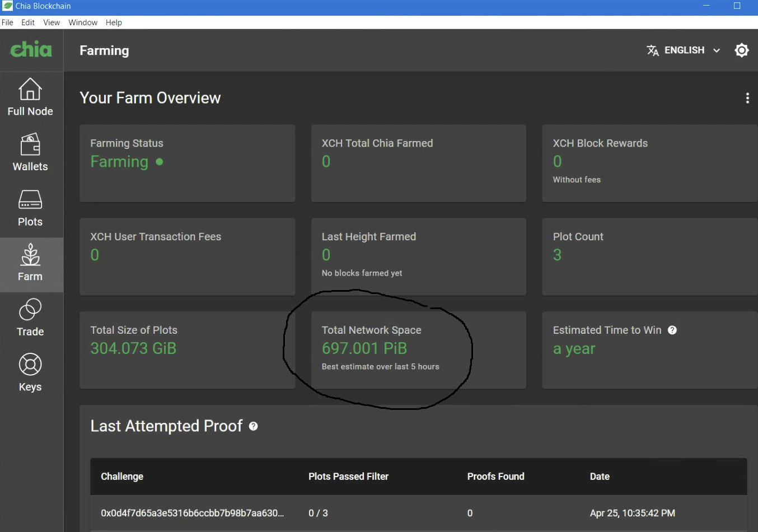This screenshot has width=758, height=532.
Task: Click the Proofs Found column header
Action: 495,477
